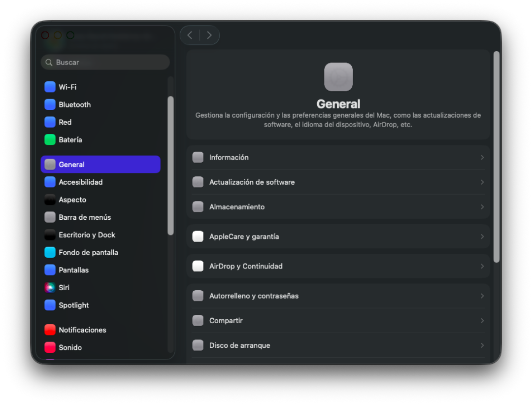
Task: Open Actualización de software via chevron
Action: coord(482,182)
